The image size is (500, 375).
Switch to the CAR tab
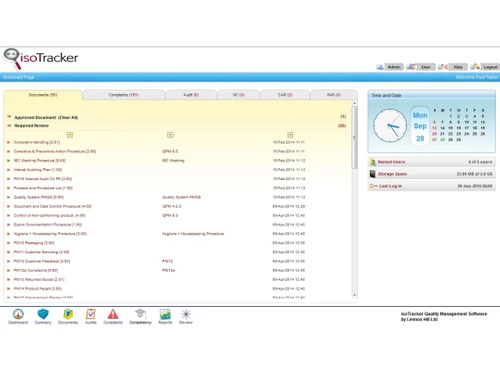point(285,95)
